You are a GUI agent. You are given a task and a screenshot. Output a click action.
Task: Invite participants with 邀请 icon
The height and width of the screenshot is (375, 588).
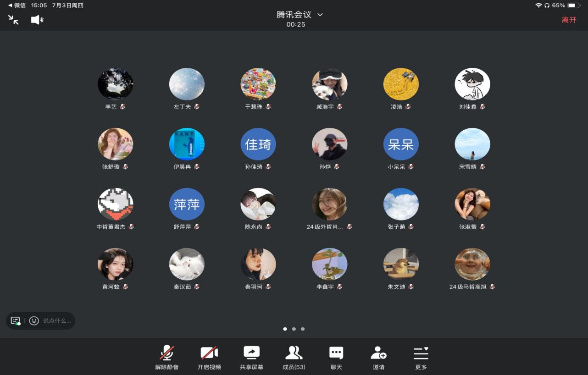(x=378, y=358)
